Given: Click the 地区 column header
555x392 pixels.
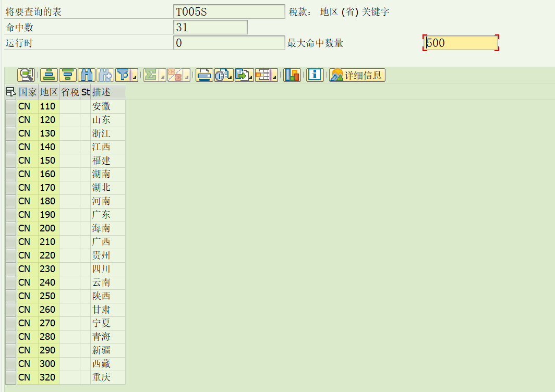Looking at the screenshot, I should (x=47, y=92).
